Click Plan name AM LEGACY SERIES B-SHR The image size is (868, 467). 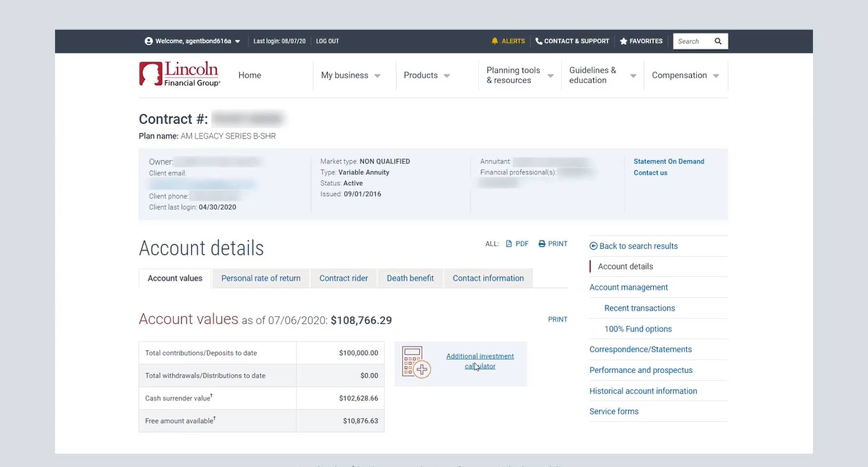tap(207, 136)
